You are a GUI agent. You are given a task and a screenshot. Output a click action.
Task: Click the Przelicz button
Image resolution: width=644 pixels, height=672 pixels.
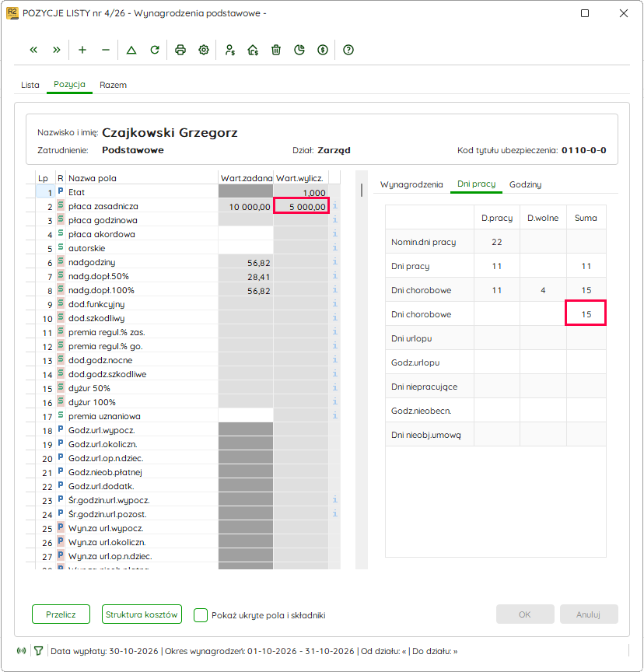[x=61, y=614]
